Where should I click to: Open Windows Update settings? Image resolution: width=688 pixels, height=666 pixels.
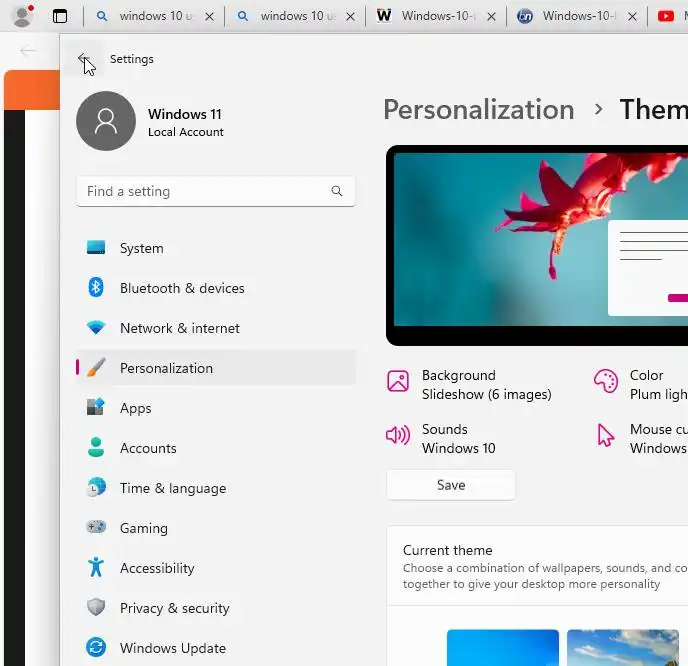[x=215, y=648]
